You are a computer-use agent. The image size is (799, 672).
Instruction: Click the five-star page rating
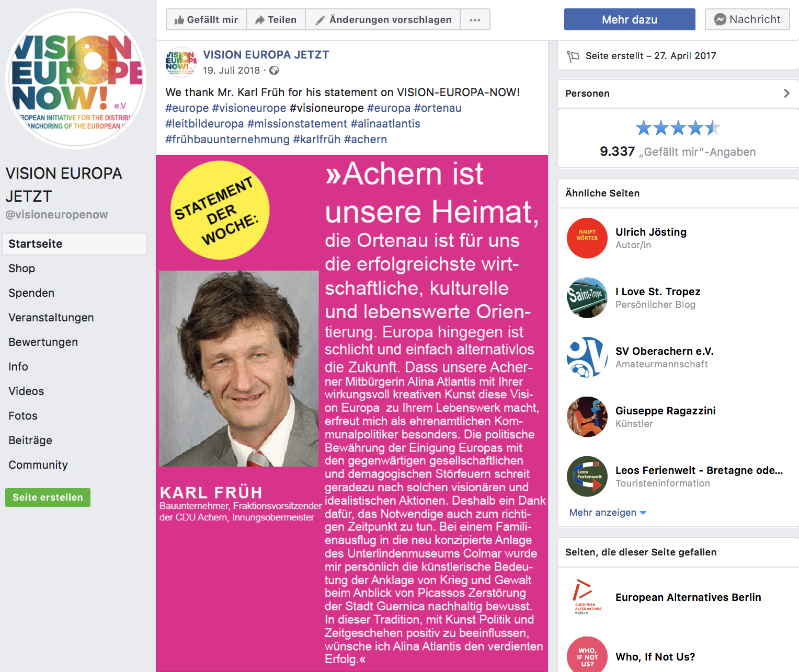(x=678, y=128)
